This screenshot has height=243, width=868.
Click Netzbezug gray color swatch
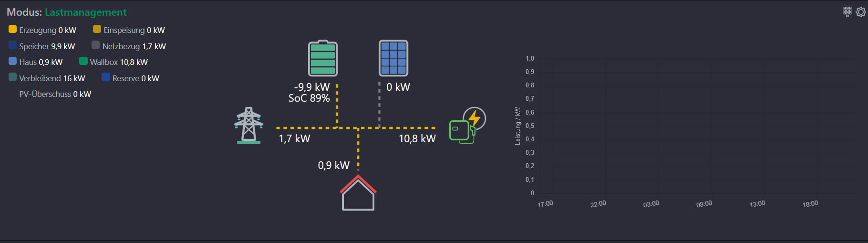(x=96, y=45)
